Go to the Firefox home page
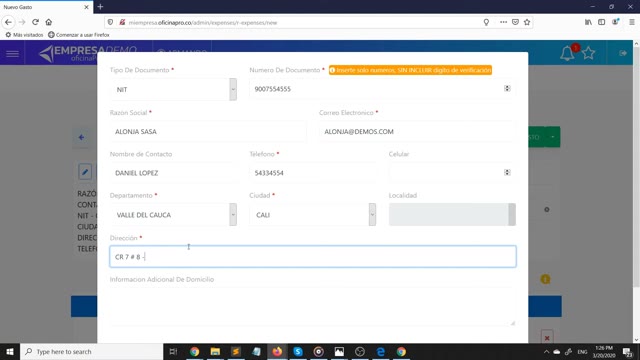The height and width of the screenshot is (360, 640). [49, 22]
